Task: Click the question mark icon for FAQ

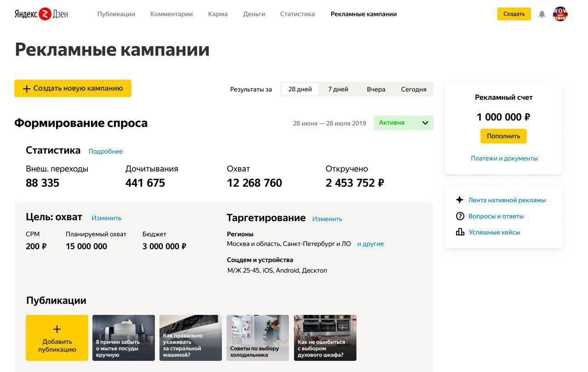Action: tap(460, 216)
